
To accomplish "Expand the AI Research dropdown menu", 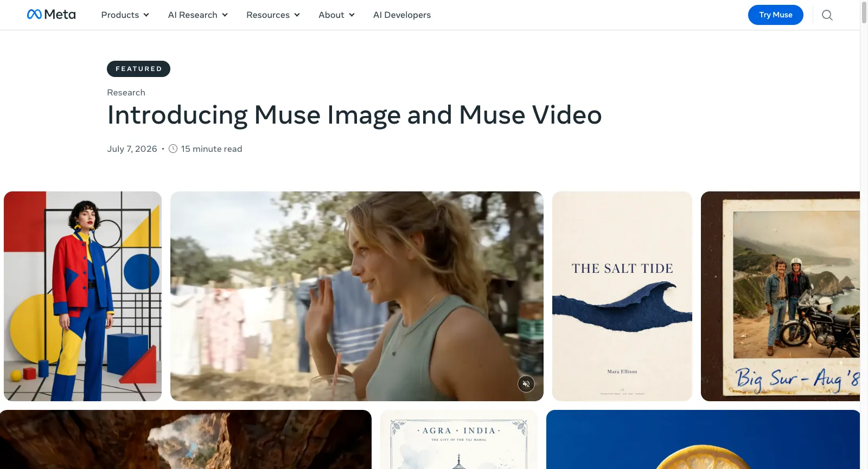I will (x=197, y=15).
